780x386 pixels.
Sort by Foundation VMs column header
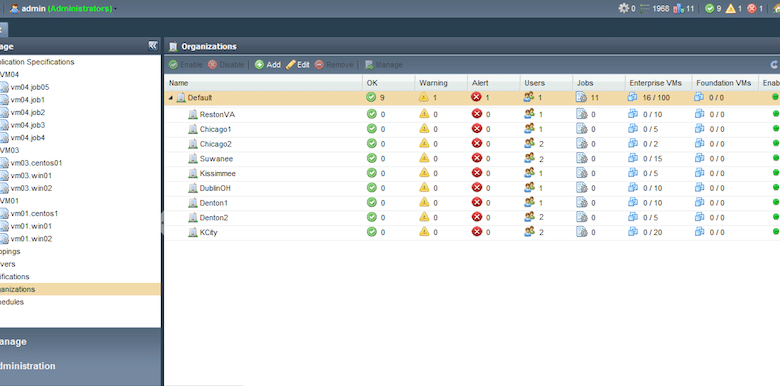pos(725,83)
